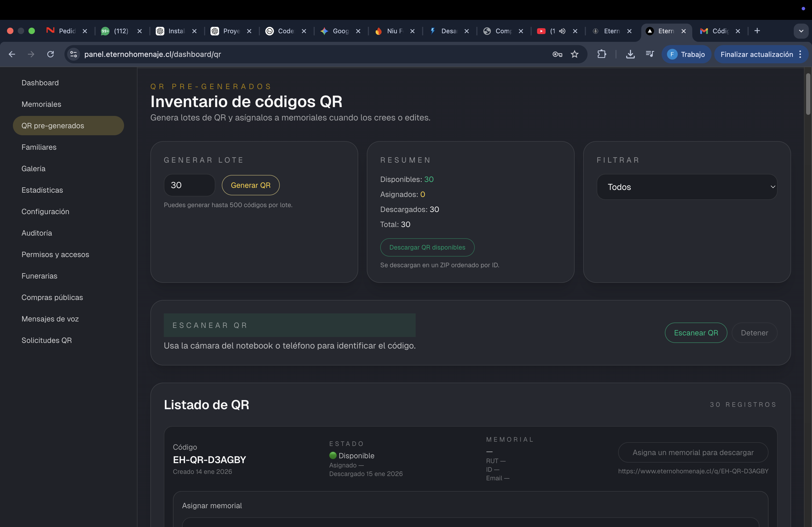
Task: Click the site information icon in address bar
Action: pos(73,54)
